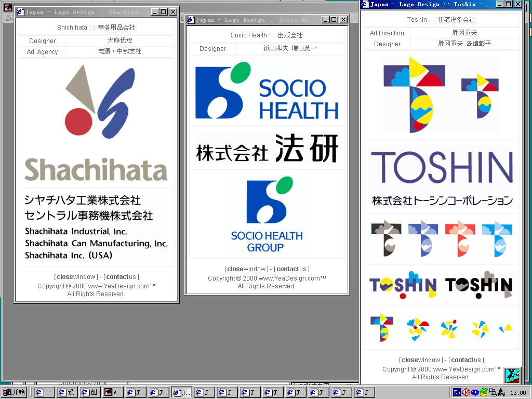Click the blue playful TOSHIN lettering logo
This screenshot has width=532, height=399.
click(x=403, y=285)
